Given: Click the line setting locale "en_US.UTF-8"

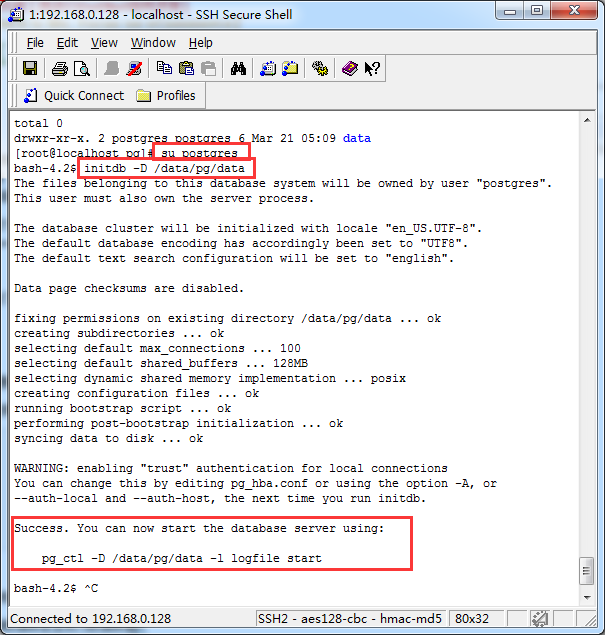Looking at the screenshot, I should point(248,228).
